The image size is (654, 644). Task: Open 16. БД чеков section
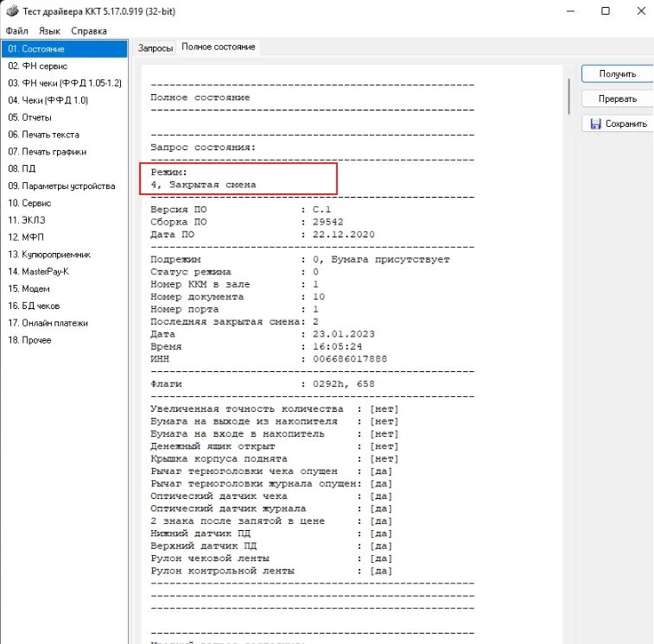click(65, 306)
